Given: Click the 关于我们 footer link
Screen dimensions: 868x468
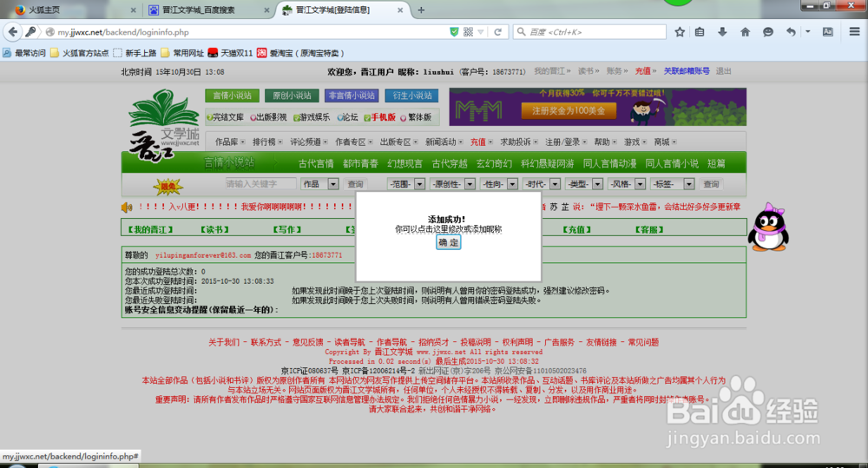Looking at the screenshot, I should (224, 342).
